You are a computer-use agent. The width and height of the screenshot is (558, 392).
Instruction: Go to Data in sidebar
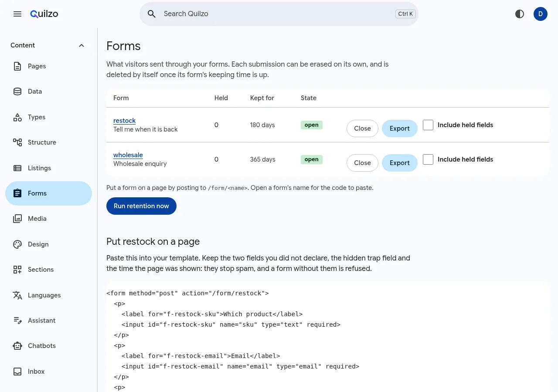tap(48, 91)
